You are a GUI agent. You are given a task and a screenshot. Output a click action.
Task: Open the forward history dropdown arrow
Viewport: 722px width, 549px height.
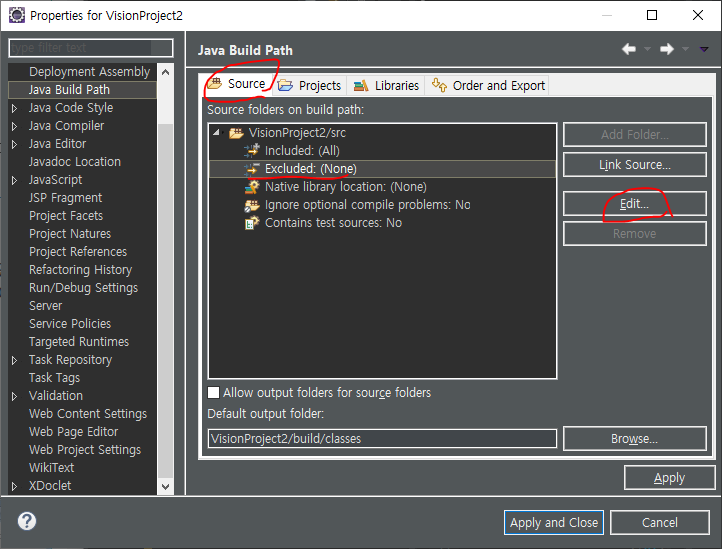click(686, 49)
